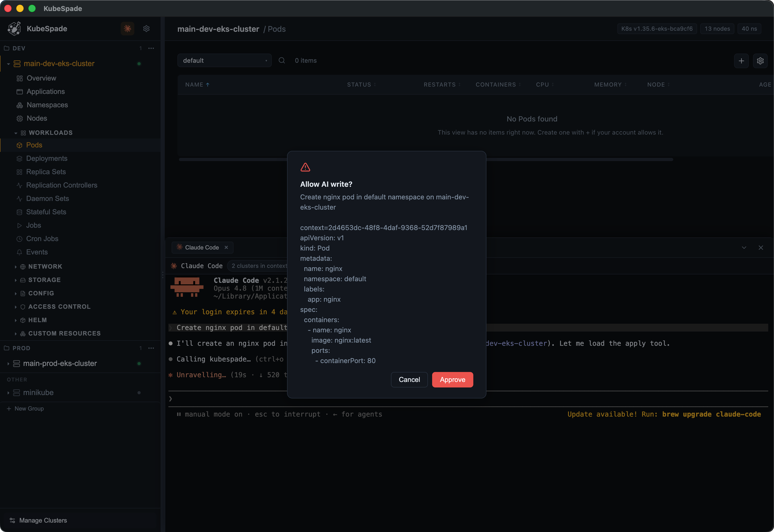Click the 13 nodes badge
This screenshot has width=774, height=532.
[x=717, y=29]
